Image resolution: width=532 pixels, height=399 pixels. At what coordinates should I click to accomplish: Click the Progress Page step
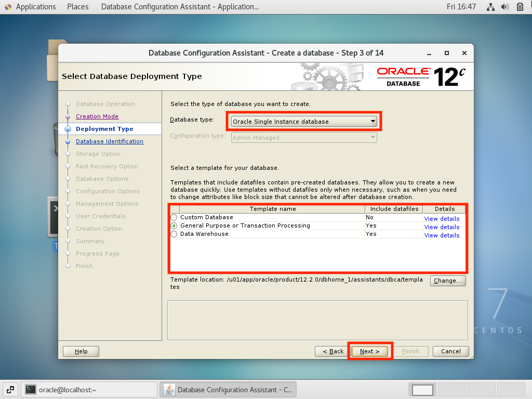97,254
